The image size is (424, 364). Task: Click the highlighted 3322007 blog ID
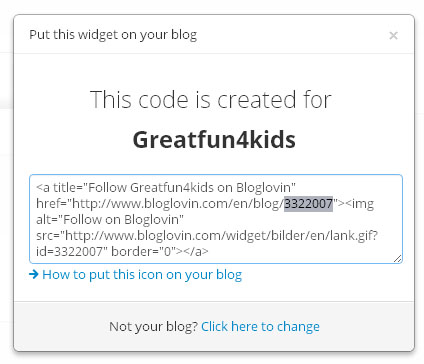pyautogui.click(x=308, y=204)
